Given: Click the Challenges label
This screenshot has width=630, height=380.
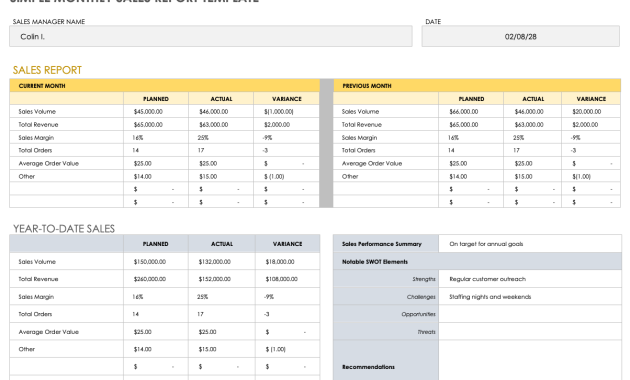Looking at the screenshot, I should (x=421, y=297).
